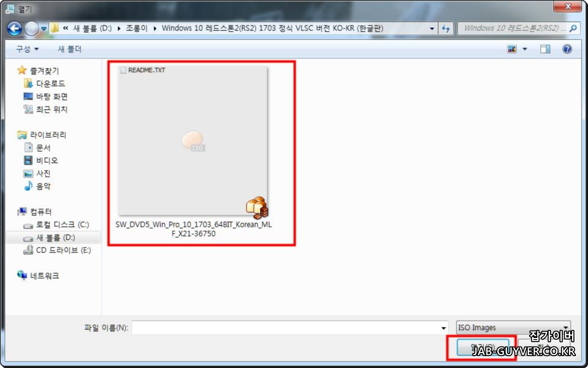Open CD 드라이브 (E:)
The image size is (588, 368).
tap(63, 250)
